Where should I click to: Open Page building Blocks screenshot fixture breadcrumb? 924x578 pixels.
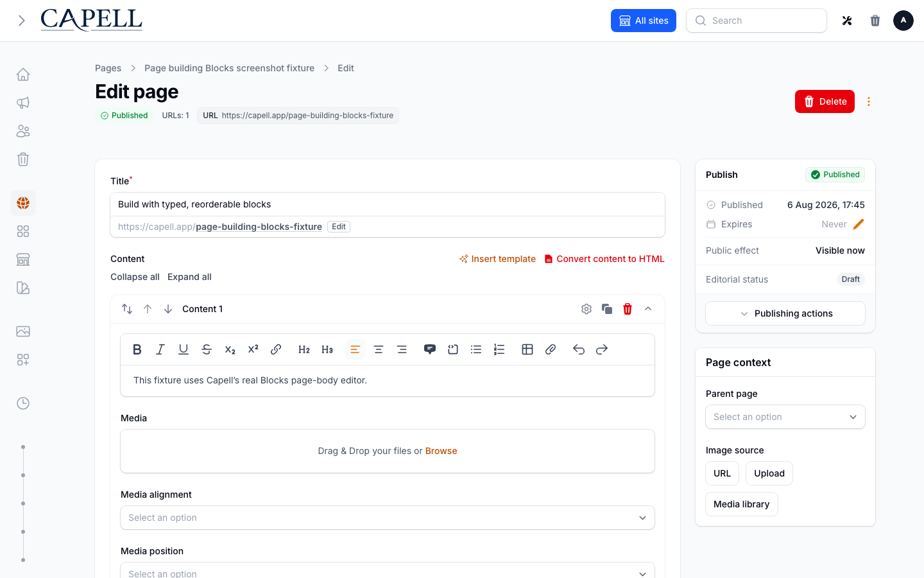click(x=230, y=68)
